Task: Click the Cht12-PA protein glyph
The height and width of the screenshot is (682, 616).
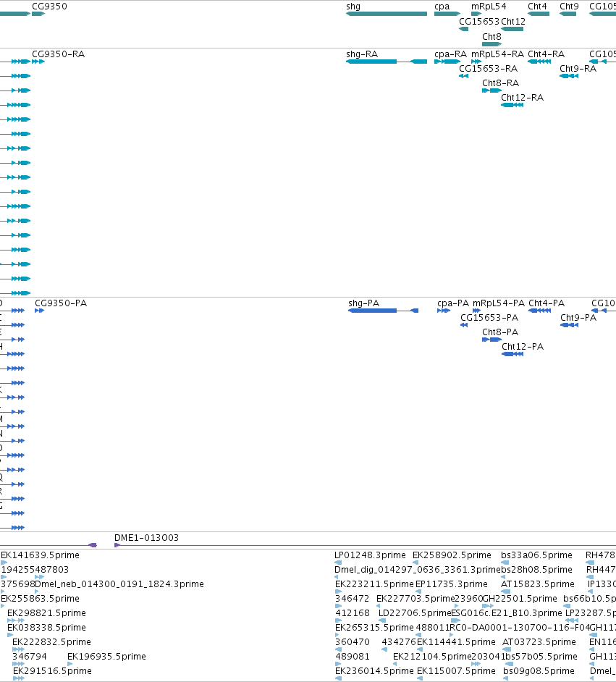Action: click(x=512, y=354)
